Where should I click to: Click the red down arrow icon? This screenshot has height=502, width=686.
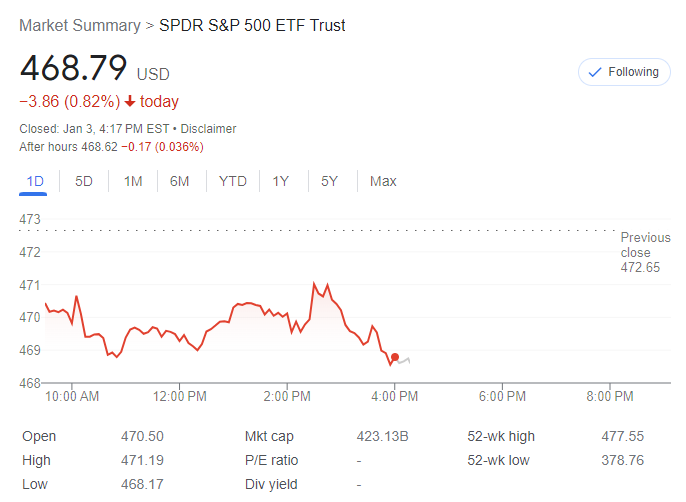130,102
